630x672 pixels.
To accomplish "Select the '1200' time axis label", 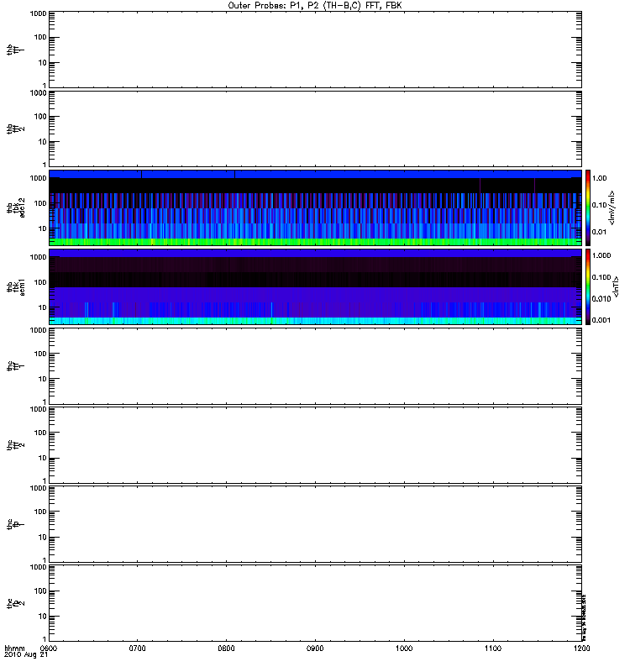I will point(581,648).
